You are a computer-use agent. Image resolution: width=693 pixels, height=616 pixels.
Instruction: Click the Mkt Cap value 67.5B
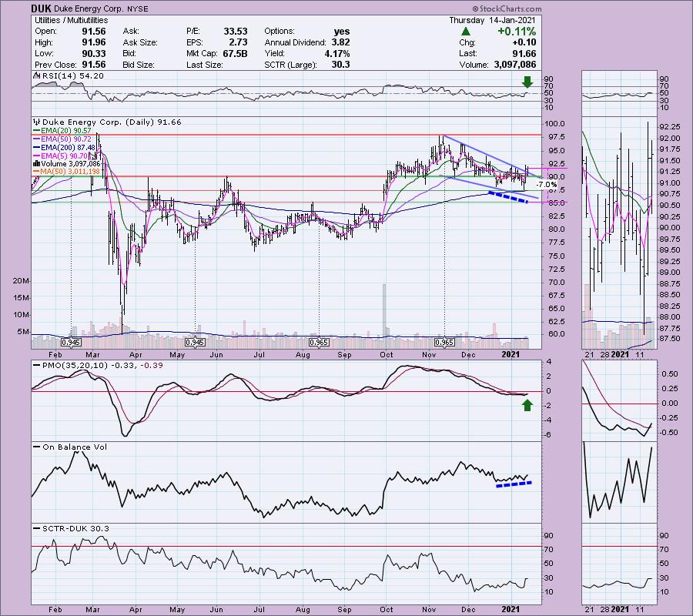pos(235,53)
